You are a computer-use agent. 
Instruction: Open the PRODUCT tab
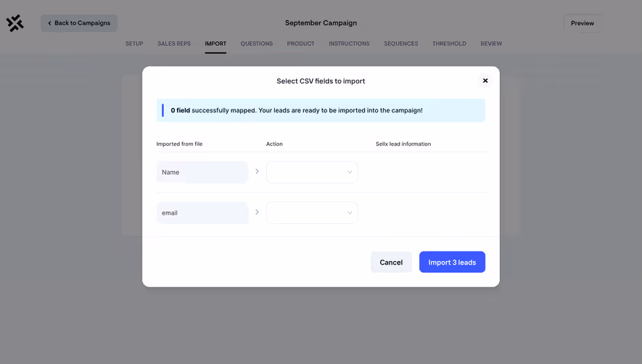pyautogui.click(x=300, y=44)
